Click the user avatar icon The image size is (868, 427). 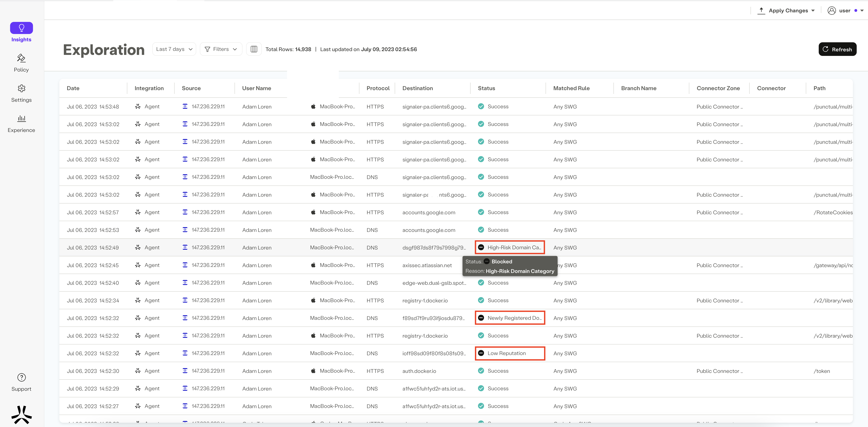(x=831, y=11)
